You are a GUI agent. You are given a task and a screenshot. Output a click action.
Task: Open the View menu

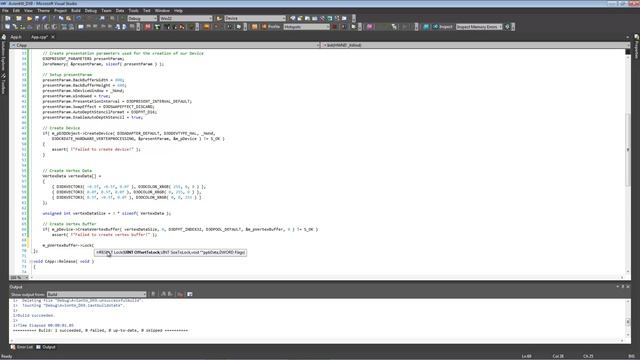28,11
